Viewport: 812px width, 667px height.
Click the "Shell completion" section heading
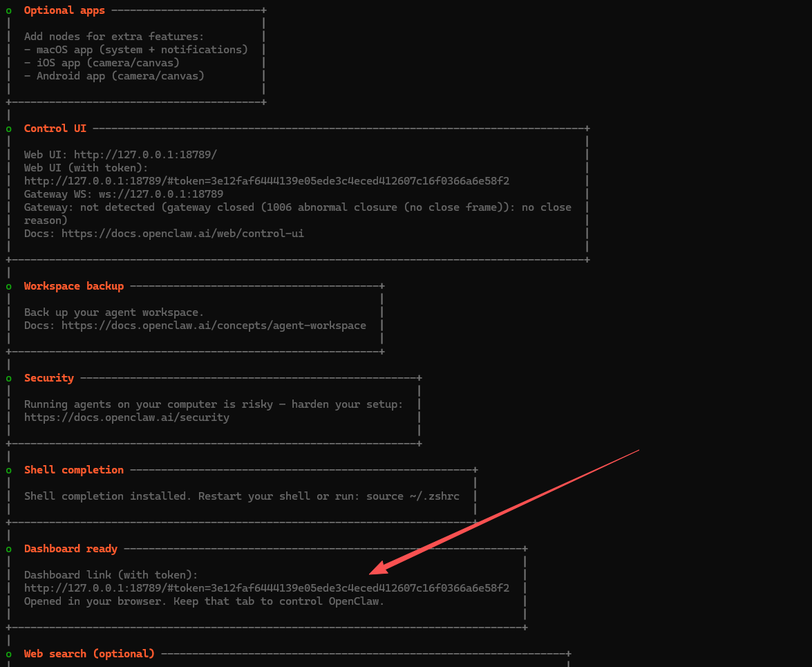point(74,470)
